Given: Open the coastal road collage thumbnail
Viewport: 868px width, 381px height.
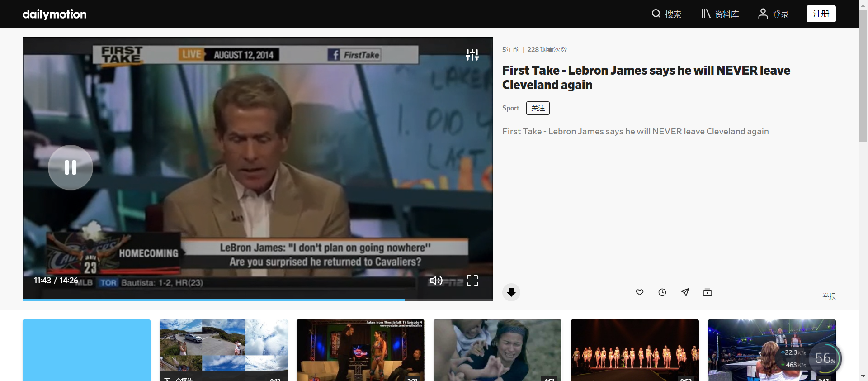Looking at the screenshot, I should [x=223, y=350].
